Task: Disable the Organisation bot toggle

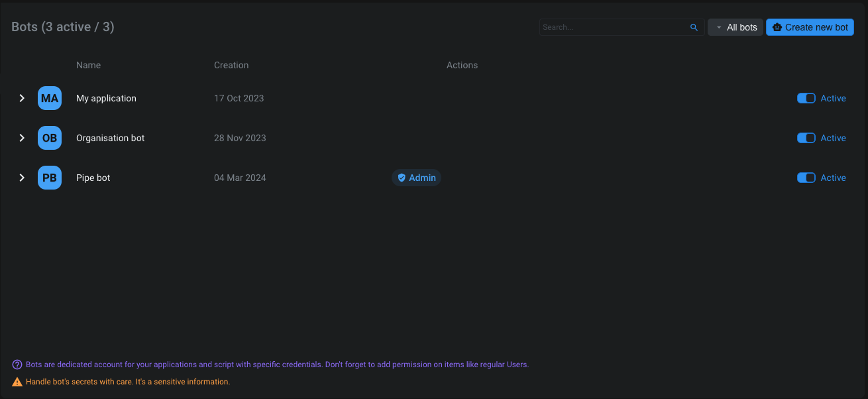Action: coord(806,138)
